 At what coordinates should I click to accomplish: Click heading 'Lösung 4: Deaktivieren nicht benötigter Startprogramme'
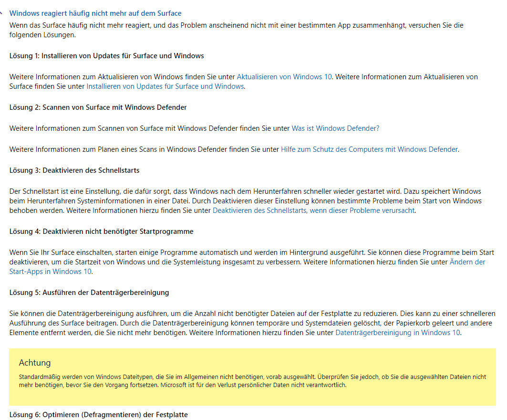101,231
